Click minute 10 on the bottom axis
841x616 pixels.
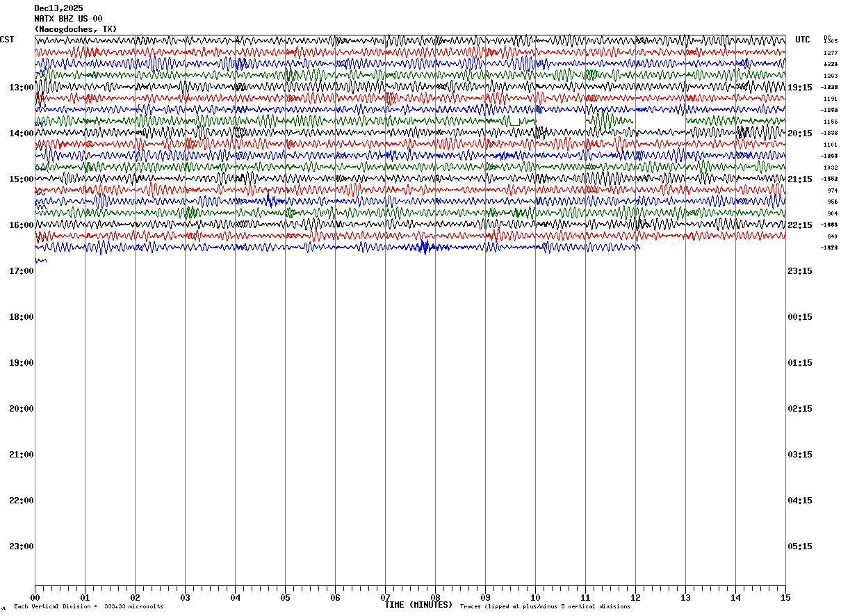pyautogui.click(x=535, y=597)
